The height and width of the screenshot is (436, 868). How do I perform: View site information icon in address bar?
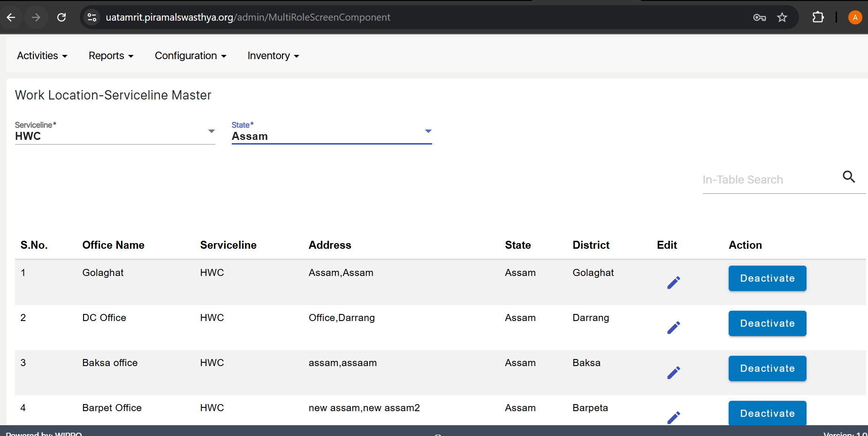click(x=92, y=17)
